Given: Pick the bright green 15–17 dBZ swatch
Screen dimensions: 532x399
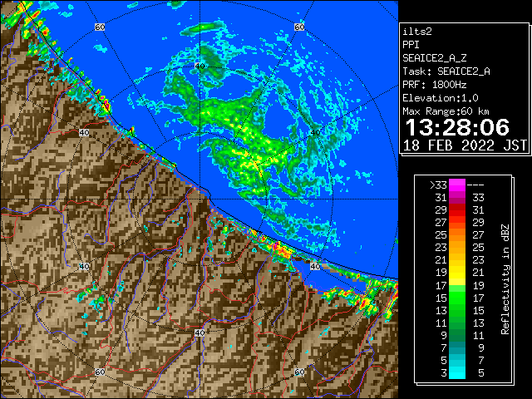Looking at the screenshot, I should [x=457, y=298].
